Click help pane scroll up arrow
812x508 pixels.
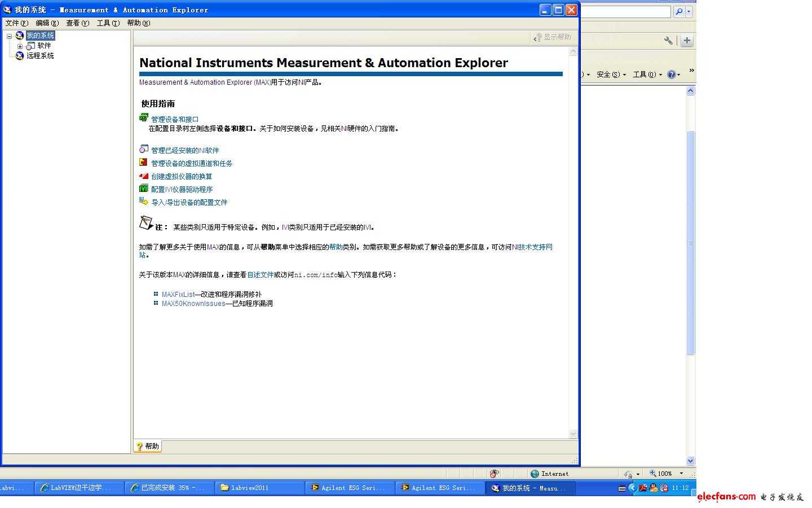[x=573, y=51]
